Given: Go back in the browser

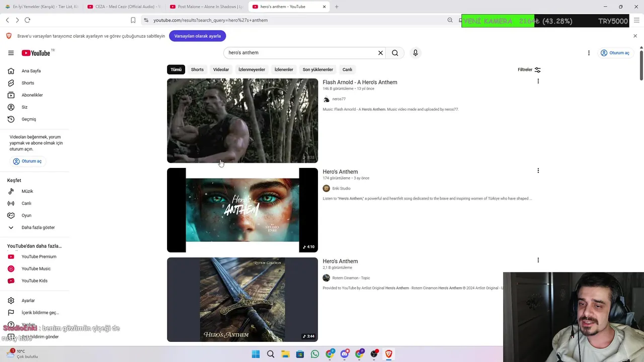Looking at the screenshot, I should (7, 20).
